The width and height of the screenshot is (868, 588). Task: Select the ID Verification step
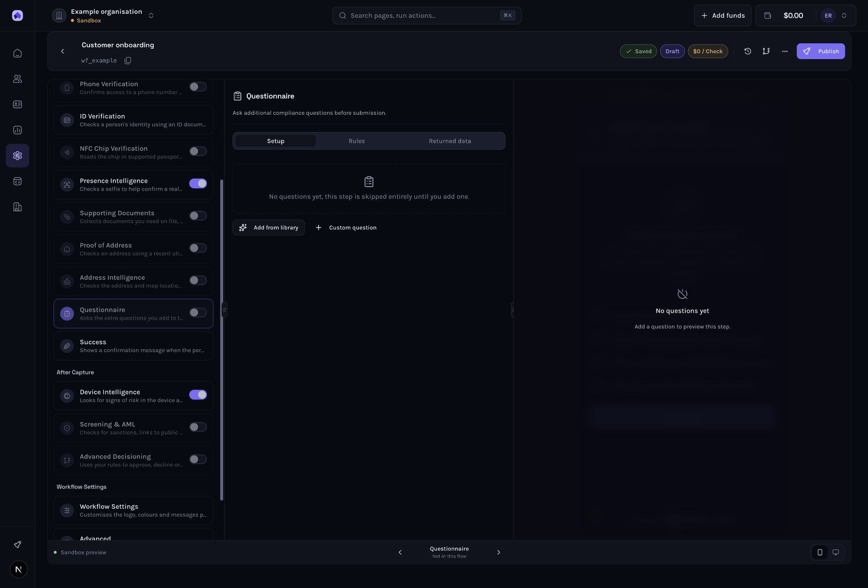[134, 120]
